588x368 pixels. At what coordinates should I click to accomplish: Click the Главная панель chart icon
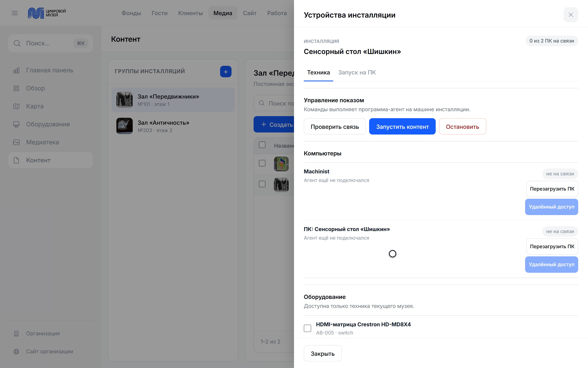pos(16,70)
